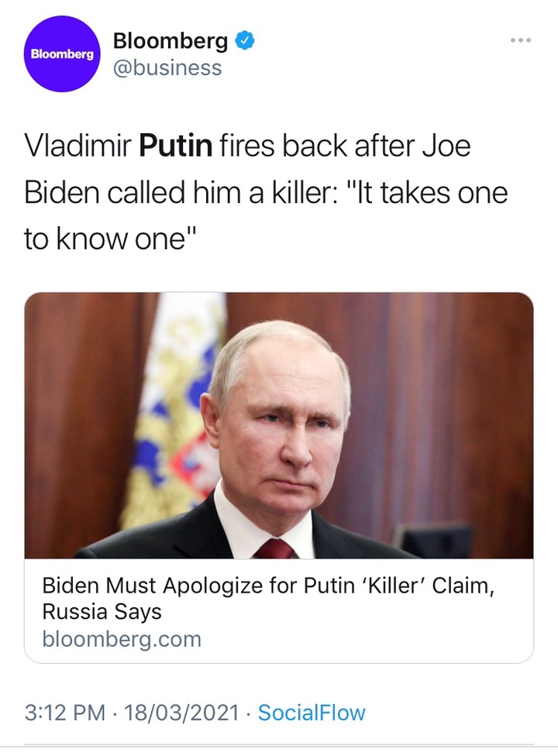Click the blue verified checkmark badge
Viewport: 558px width, 756px height.
245,41
